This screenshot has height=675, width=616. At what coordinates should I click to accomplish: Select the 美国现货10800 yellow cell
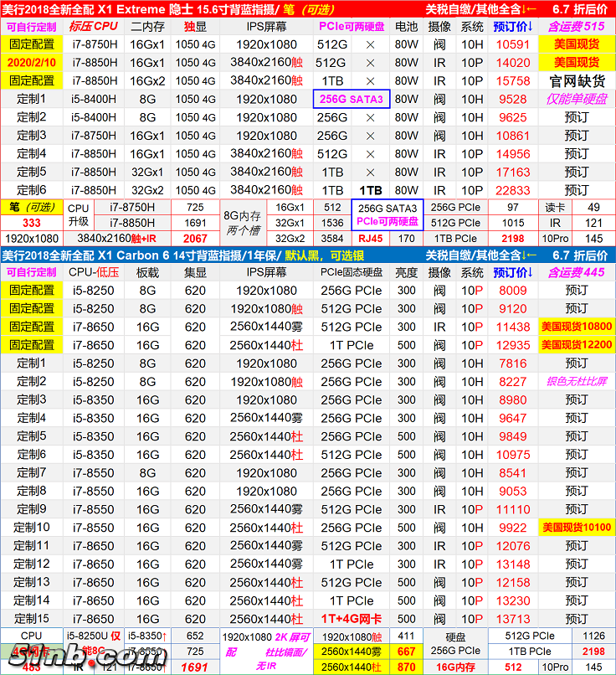[577, 327]
